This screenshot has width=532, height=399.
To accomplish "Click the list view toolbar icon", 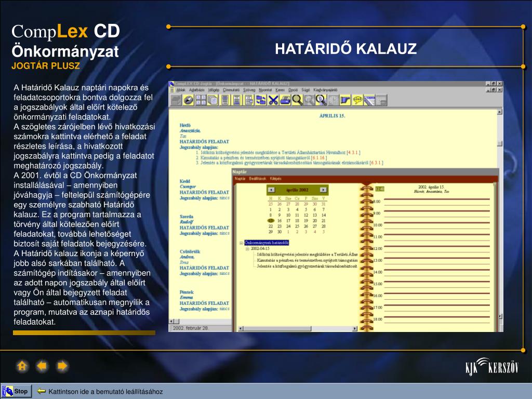I will point(224,100).
